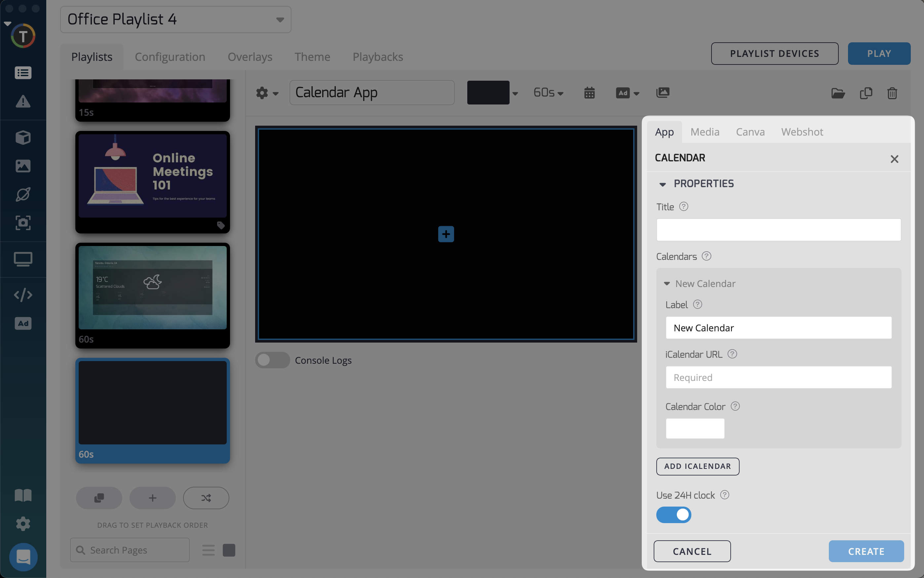The width and height of the screenshot is (924, 578).
Task: Click the duplicate page copy icon
Action: 866,93
